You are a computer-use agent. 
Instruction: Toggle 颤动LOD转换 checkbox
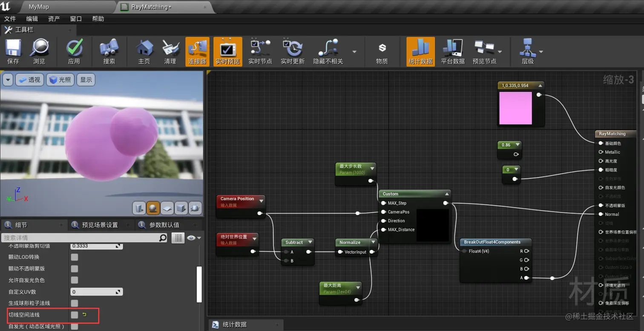pos(75,257)
